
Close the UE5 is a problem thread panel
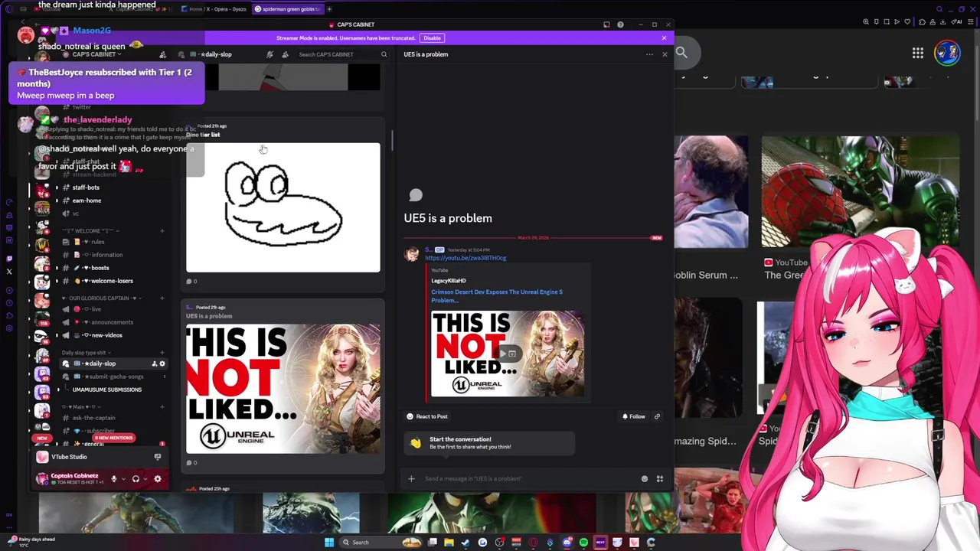click(665, 54)
